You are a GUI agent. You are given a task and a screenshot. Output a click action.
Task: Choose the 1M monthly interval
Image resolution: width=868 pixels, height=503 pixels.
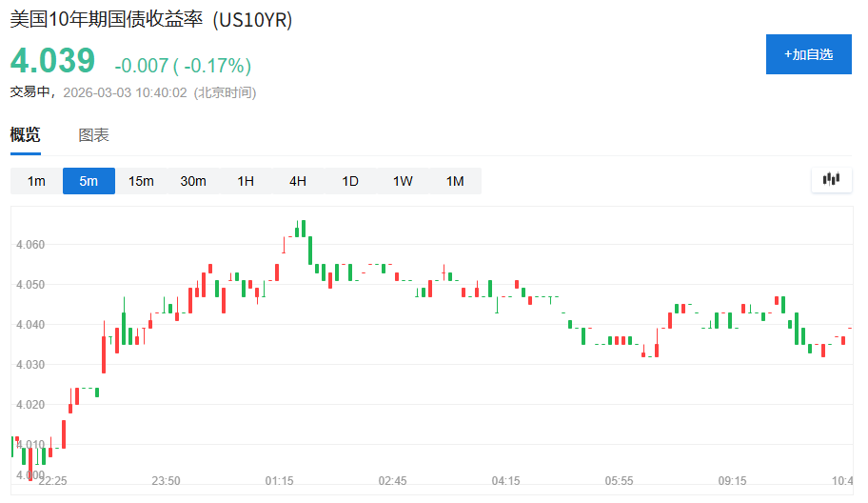coord(455,181)
